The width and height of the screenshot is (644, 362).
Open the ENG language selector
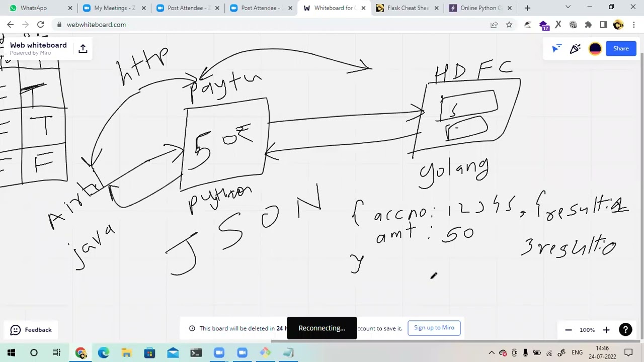pyautogui.click(x=577, y=353)
